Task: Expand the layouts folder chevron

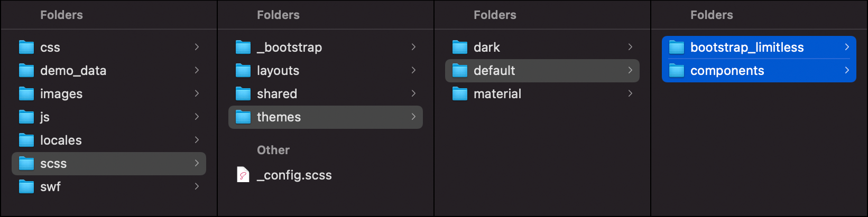Action: pos(413,70)
